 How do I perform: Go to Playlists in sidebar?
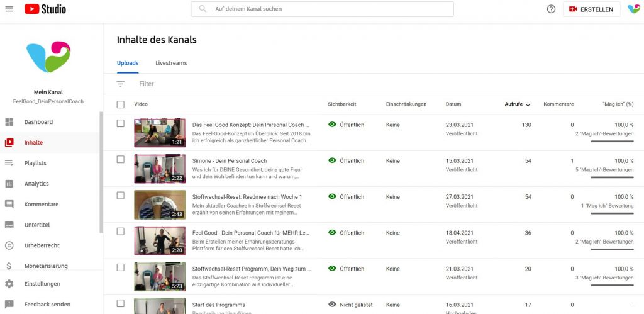pyautogui.click(x=35, y=163)
